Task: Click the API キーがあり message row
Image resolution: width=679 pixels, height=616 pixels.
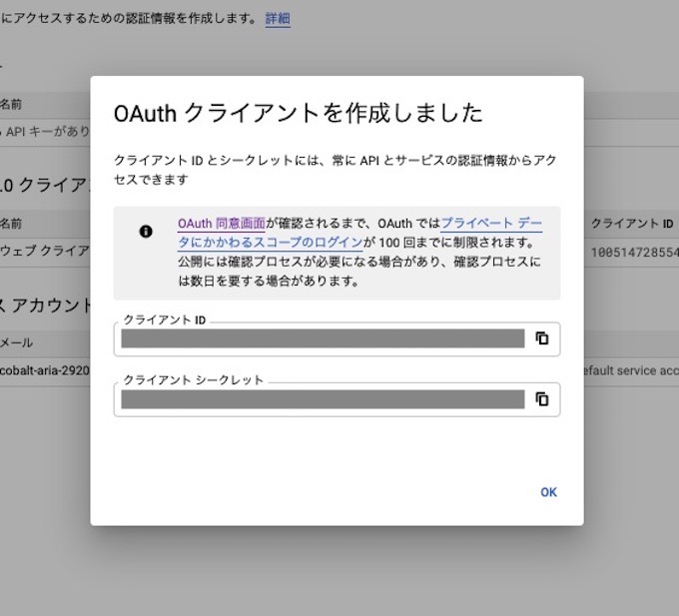Action: point(45,131)
